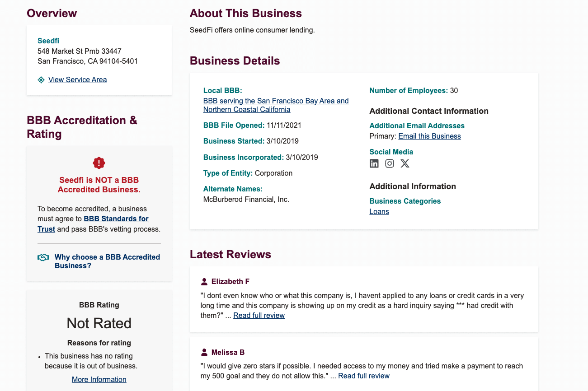
Task: Click More Information under Reasons for rating
Action: pos(99,379)
